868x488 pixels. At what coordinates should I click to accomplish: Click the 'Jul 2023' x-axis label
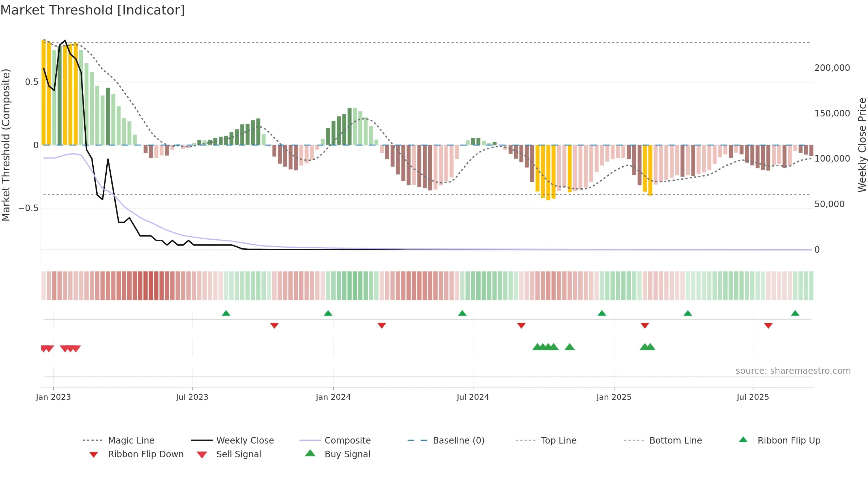[x=192, y=397]
